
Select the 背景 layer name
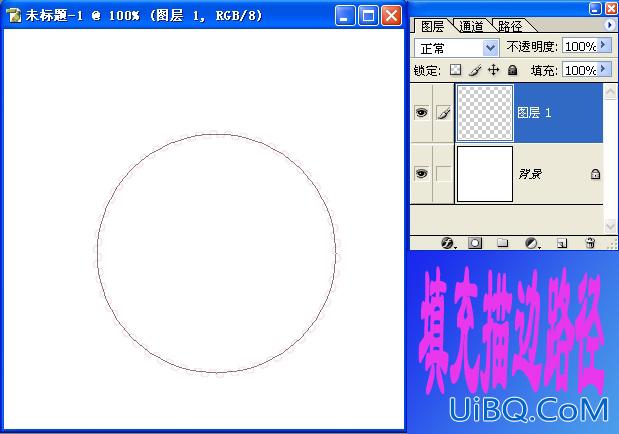[x=530, y=174]
